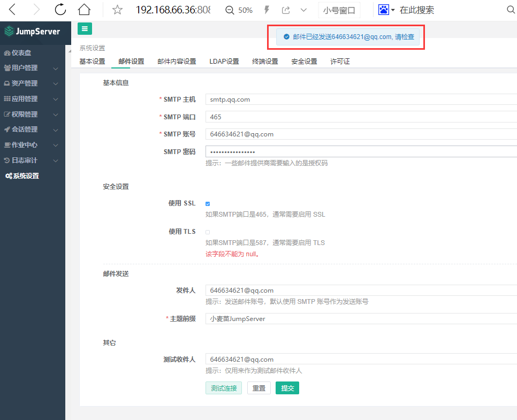Expand 应用管理 chevron arrow

(56, 99)
